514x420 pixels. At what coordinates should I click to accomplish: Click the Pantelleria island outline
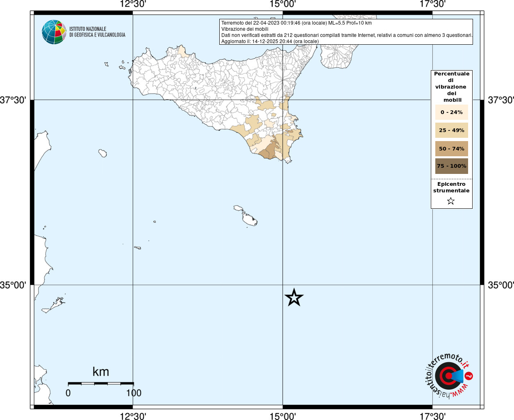(102, 153)
